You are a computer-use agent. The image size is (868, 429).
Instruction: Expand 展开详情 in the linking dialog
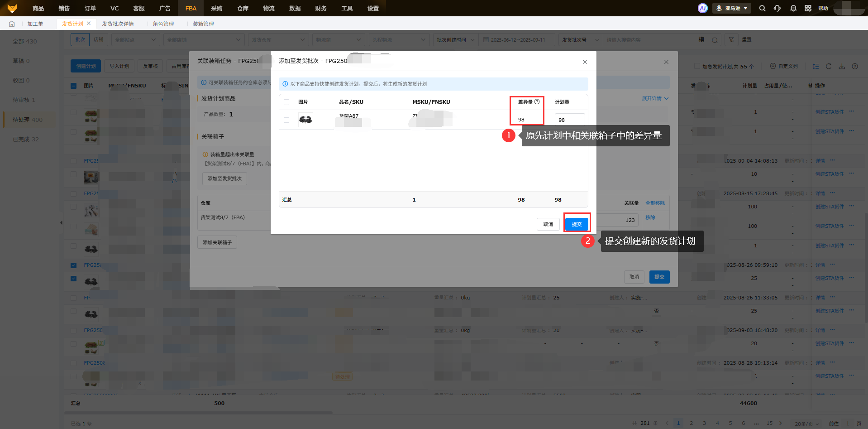655,98
